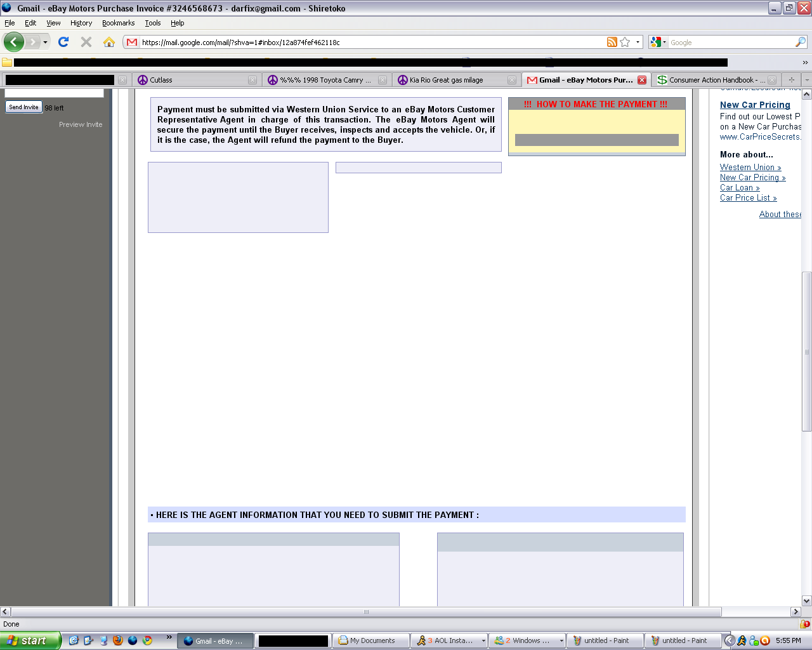Open the File menu

10,23
